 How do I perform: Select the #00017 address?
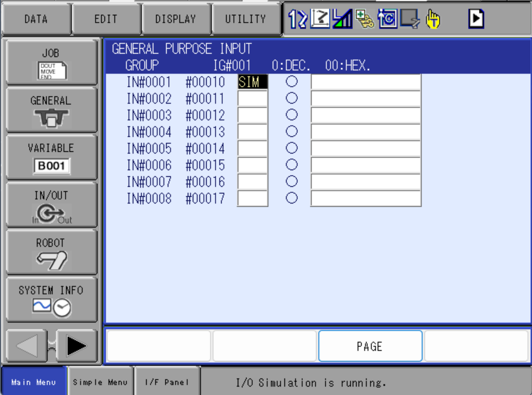tap(205, 198)
